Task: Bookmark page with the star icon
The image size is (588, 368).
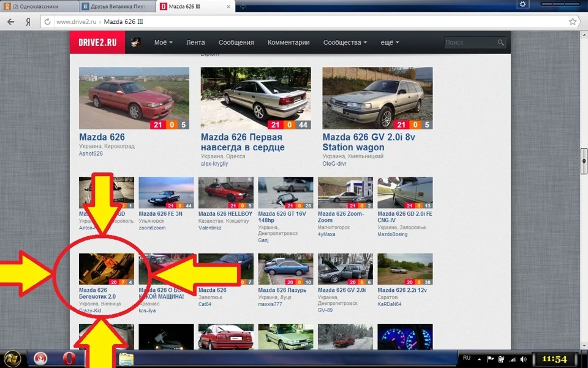Action: (x=573, y=22)
